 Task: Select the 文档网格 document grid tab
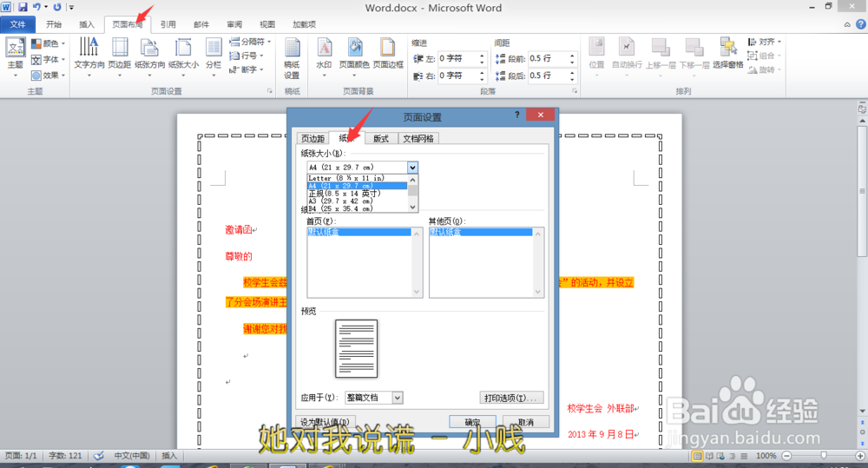click(418, 138)
